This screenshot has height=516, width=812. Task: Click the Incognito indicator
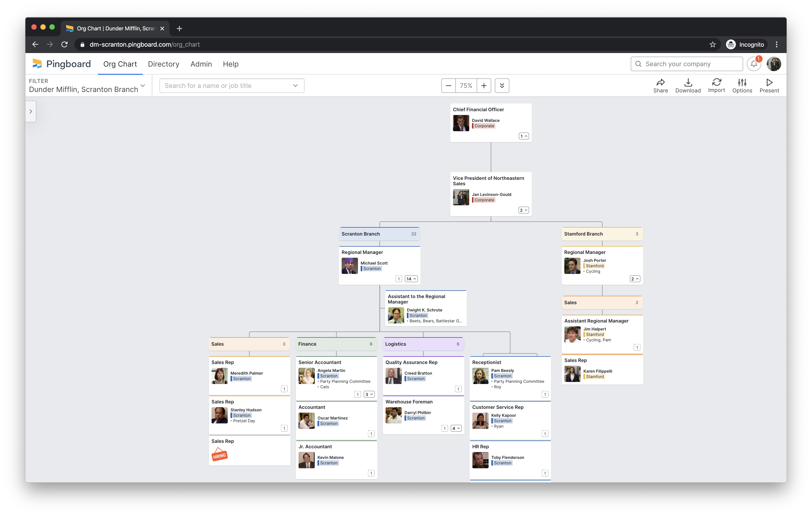coord(746,44)
